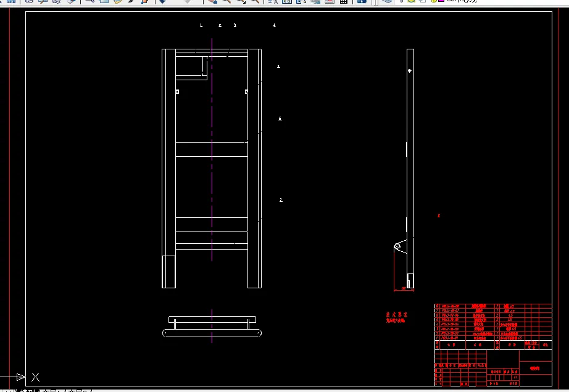
Task: Select the inner bracket box at top left
Action: (x=191, y=68)
